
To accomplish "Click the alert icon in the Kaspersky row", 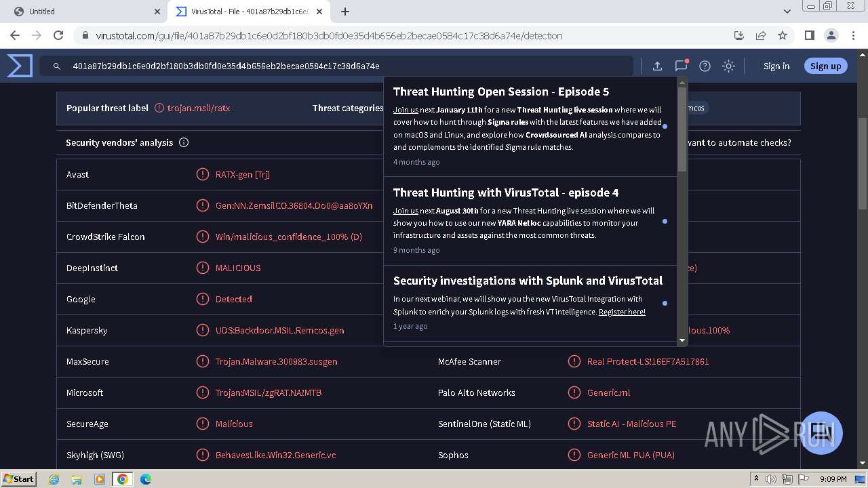I will (x=202, y=330).
